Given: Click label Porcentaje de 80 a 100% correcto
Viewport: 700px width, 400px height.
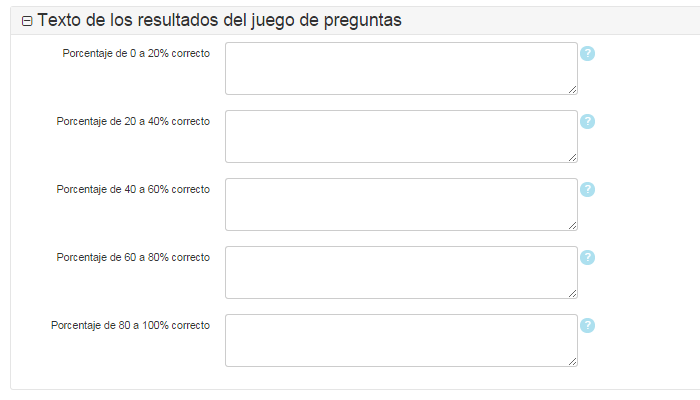Looking at the screenshot, I should point(130,325).
